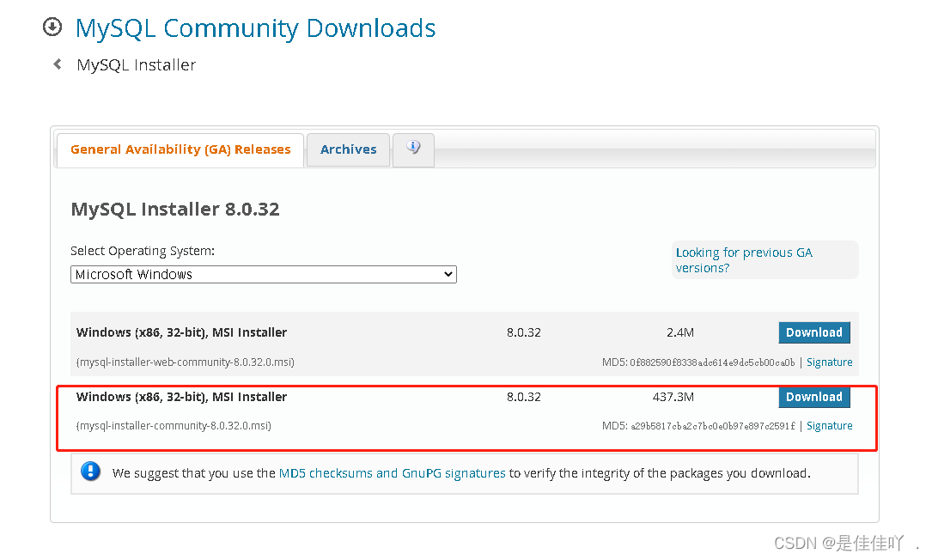Open Signature link for mysql-installer-web-community

(829, 362)
